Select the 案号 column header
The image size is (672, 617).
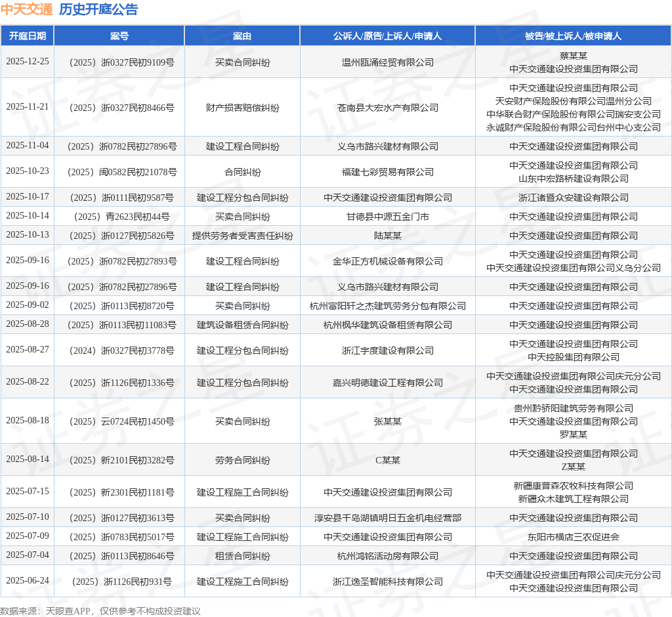[119, 36]
